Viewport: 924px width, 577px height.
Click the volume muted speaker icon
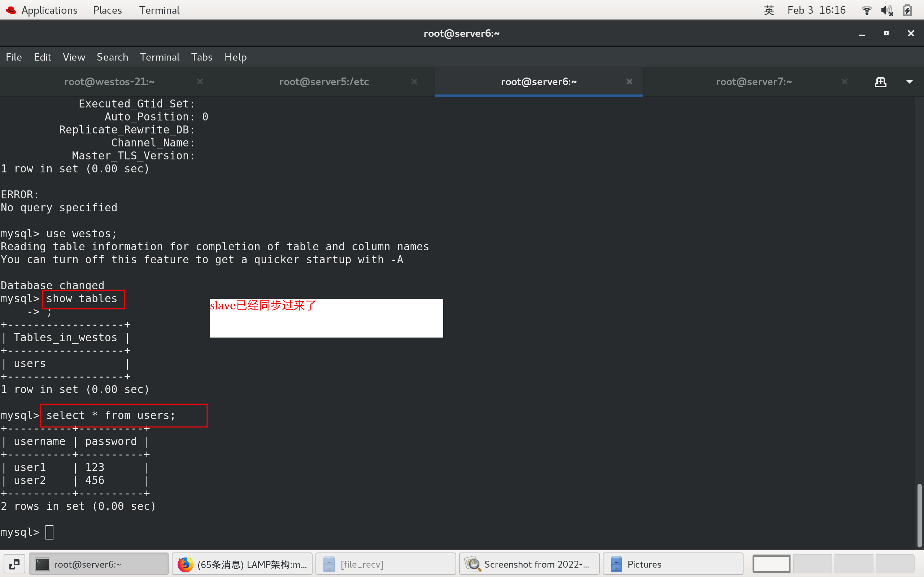tap(886, 10)
